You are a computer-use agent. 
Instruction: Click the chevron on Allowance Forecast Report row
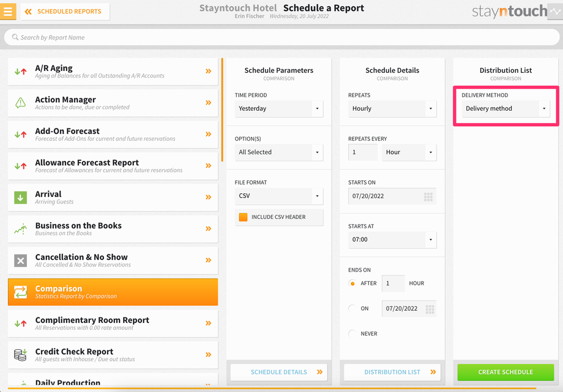208,166
